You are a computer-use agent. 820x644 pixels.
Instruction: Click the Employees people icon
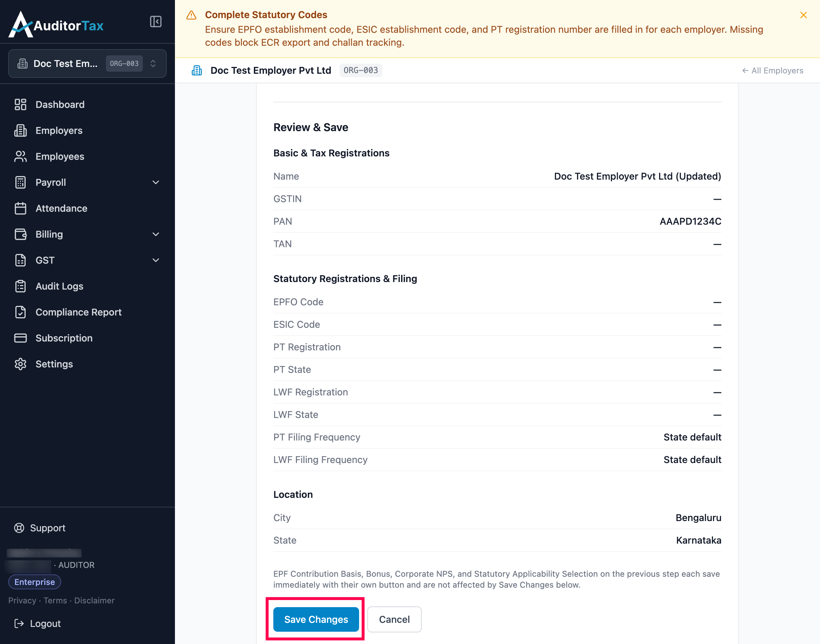click(x=20, y=156)
